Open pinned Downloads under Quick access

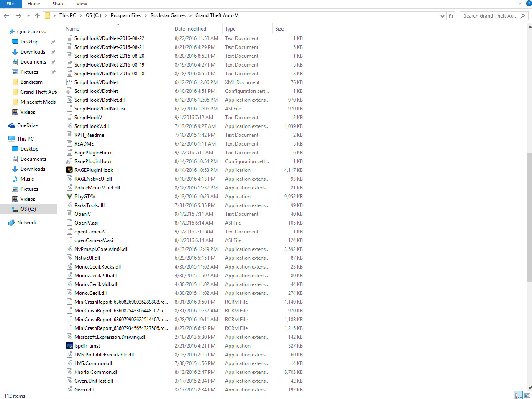[33, 52]
